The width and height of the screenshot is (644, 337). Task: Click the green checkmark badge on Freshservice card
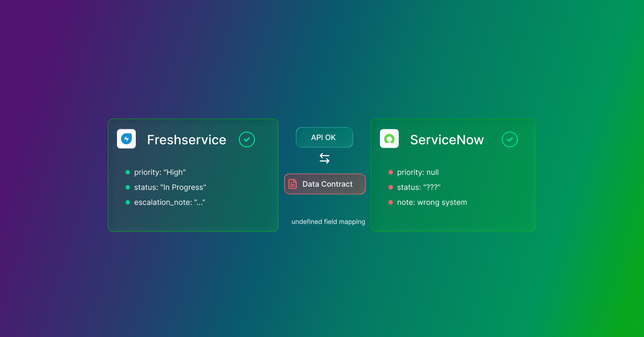(x=246, y=139)
